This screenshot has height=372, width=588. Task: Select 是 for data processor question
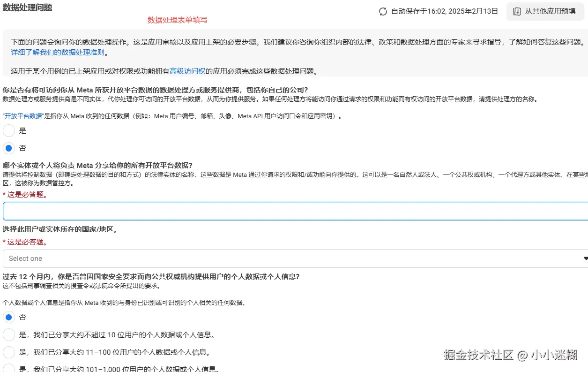[x=9, y=130]
